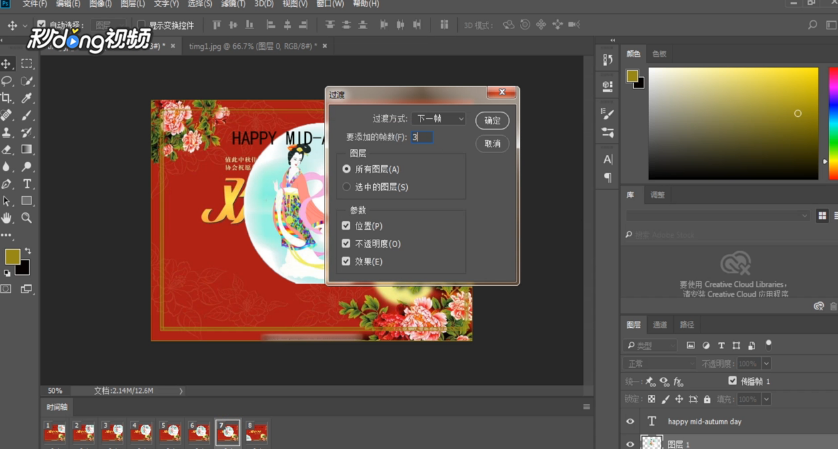Select the Brush tool

point(26,115)
